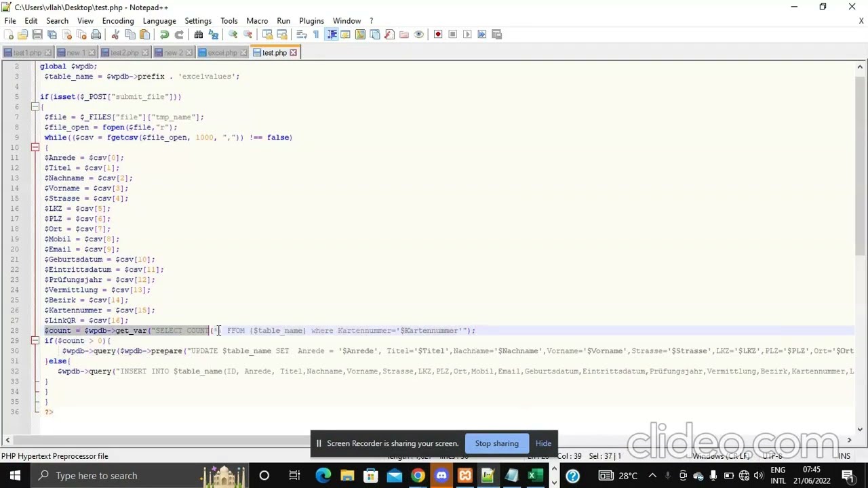Toggle synchronized vertical scrolling icon
The height and width of the screenshot is (488, 868).
(267, 35)
